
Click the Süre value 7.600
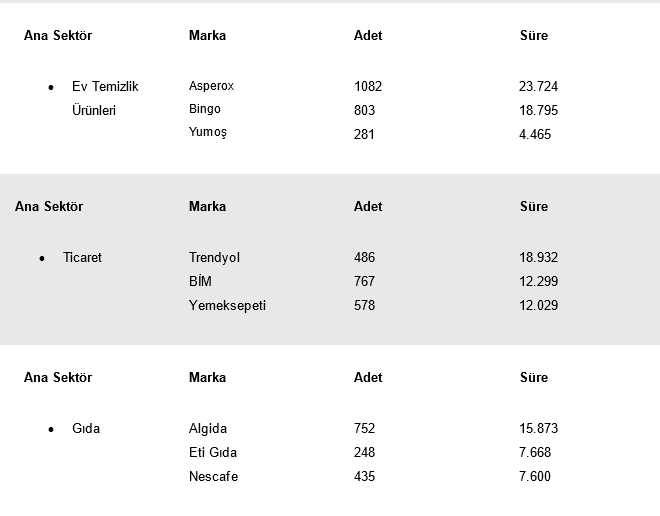coord(535,476)
